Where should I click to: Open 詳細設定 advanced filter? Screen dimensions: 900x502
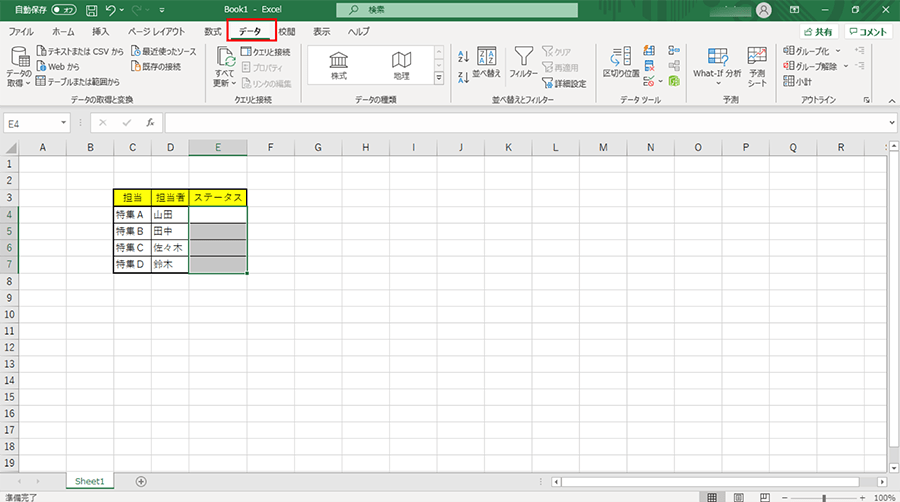pos(564,83)
